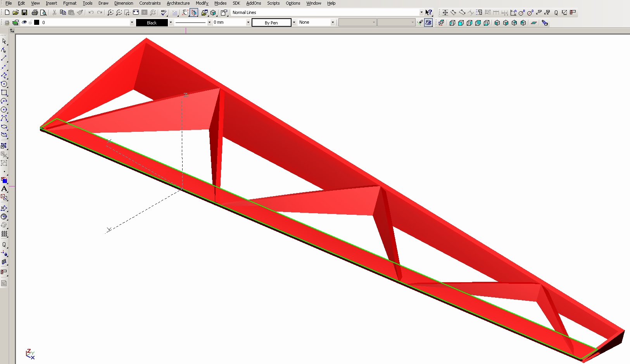The height and width of the screenshot is (364, 630).
Task: Click the Open folder icon
Action: point(16,12)
